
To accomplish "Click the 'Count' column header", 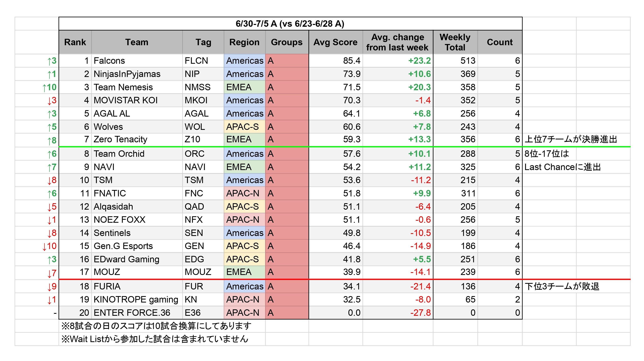I will coord(500,42).
